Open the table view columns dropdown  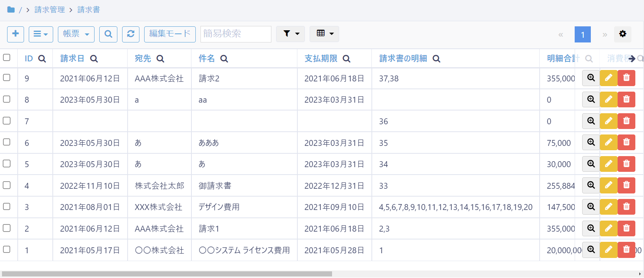click(325, 34)
